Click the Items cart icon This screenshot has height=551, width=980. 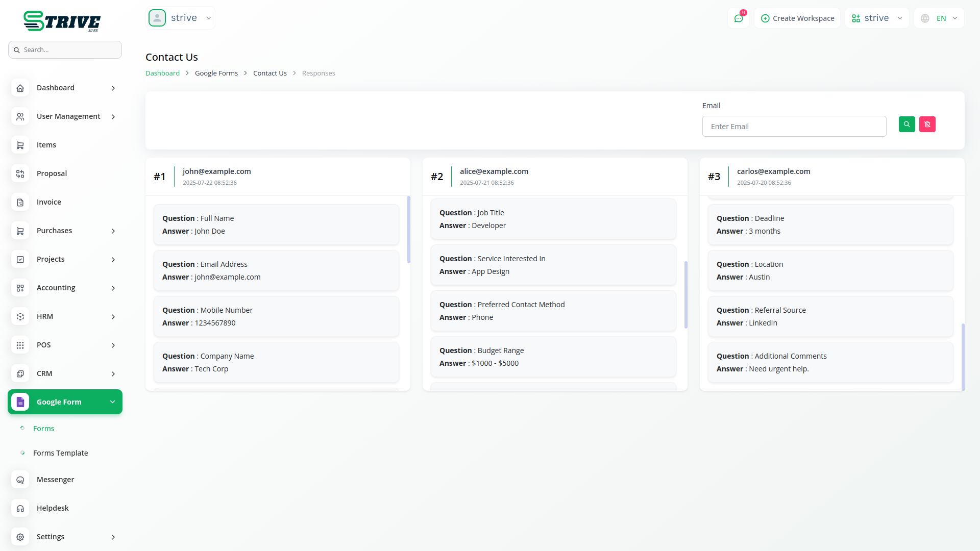coord(20,145)
